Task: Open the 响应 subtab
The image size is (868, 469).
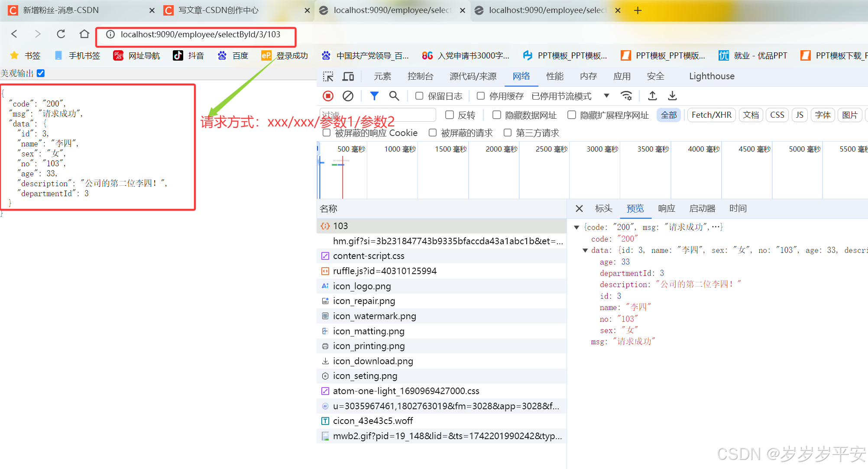Action: point(666,208)
